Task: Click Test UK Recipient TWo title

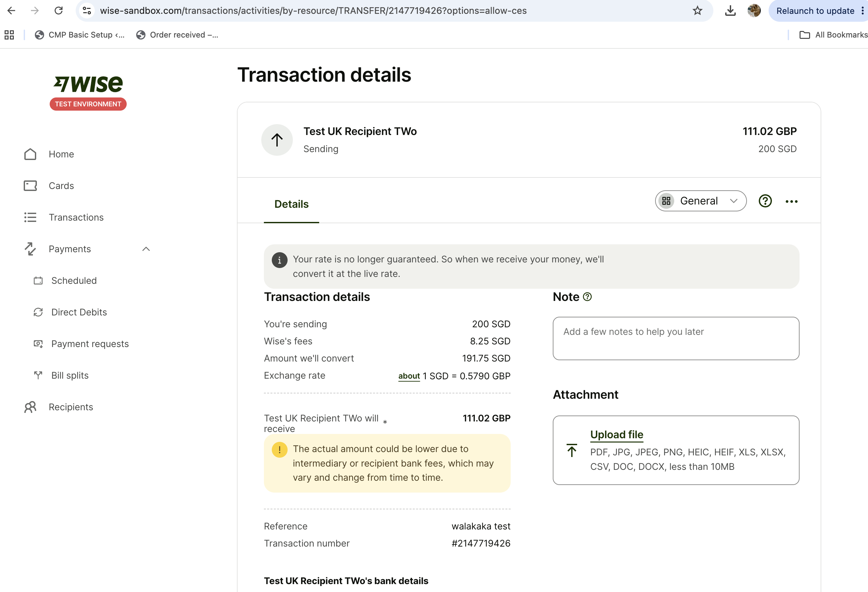Action: (360, 131)
